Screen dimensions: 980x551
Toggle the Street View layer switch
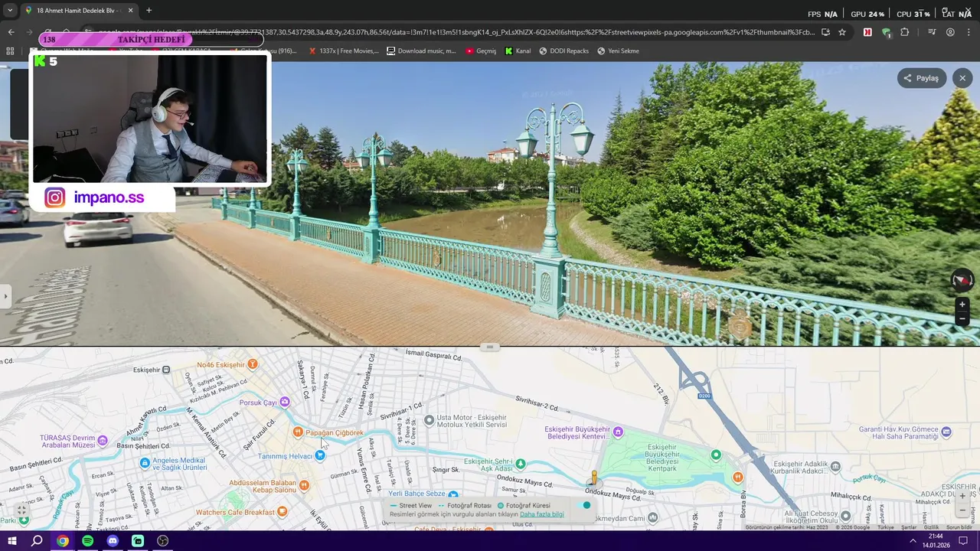pyautogui.click(x=585, y=505)
